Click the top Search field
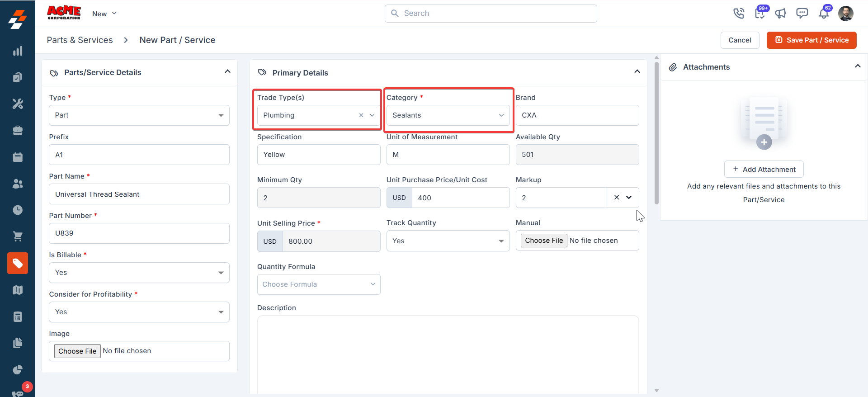The image size is (868, 397). [x=491, y=14]
